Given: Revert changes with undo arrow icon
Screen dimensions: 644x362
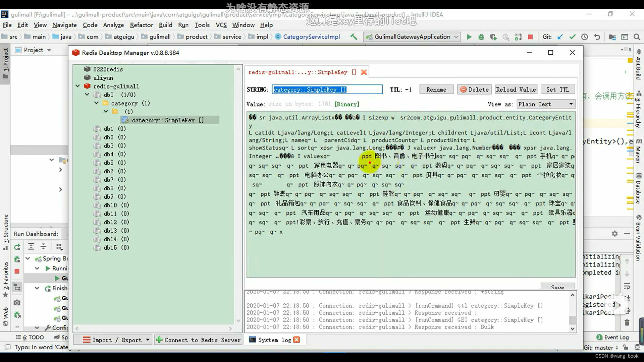Looking at the screenshot, I should [x=597, y=37].
